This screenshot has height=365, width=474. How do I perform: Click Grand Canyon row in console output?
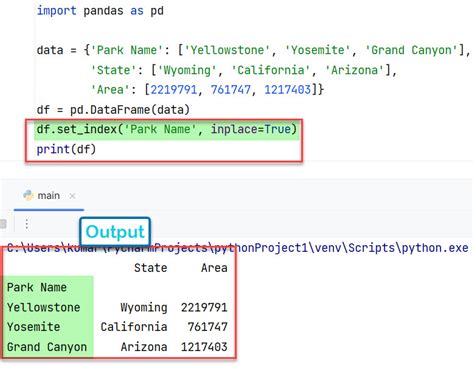click(x=117, y=347)
